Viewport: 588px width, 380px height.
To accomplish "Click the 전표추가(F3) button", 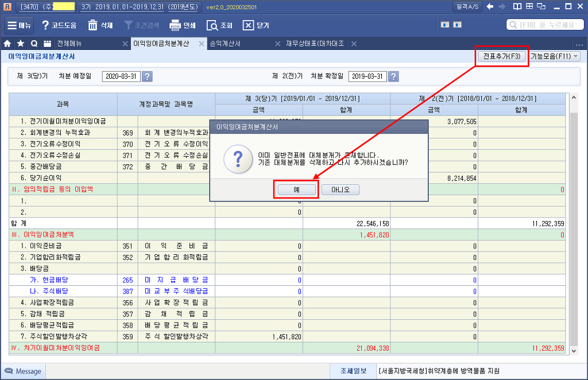I will 501,56.
